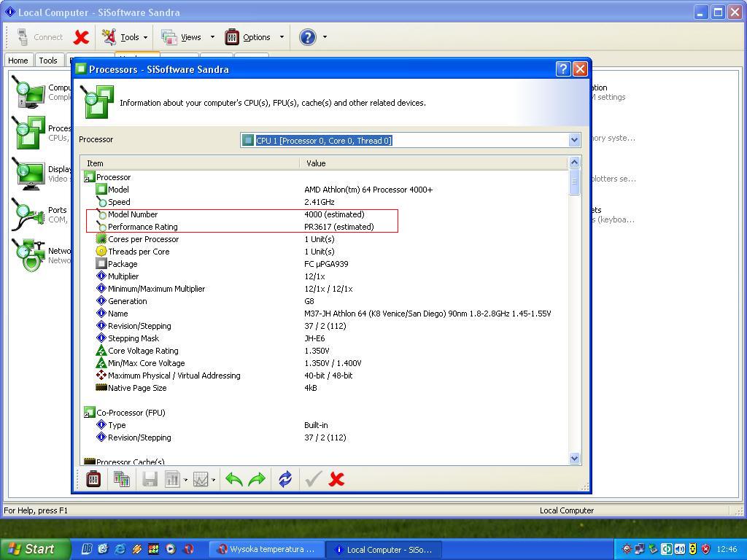Select the Generation row
747x560 pixels.
click(x=324, y=301)
